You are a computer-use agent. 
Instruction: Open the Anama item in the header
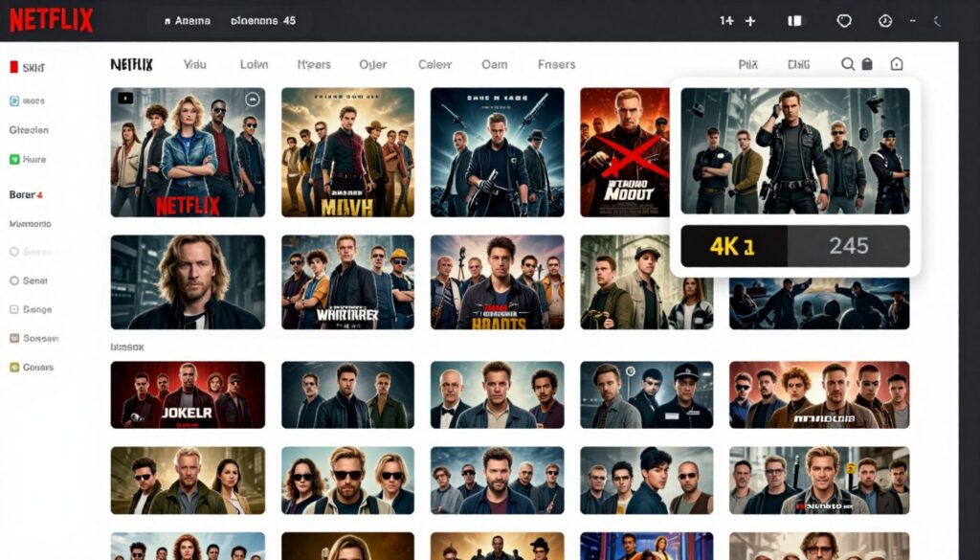click(188, 21)
